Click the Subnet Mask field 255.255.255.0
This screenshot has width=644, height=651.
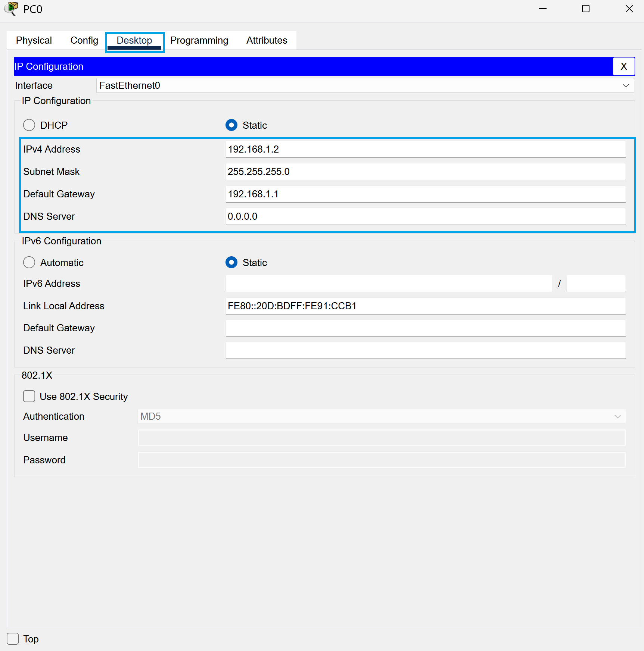[426, 172]
